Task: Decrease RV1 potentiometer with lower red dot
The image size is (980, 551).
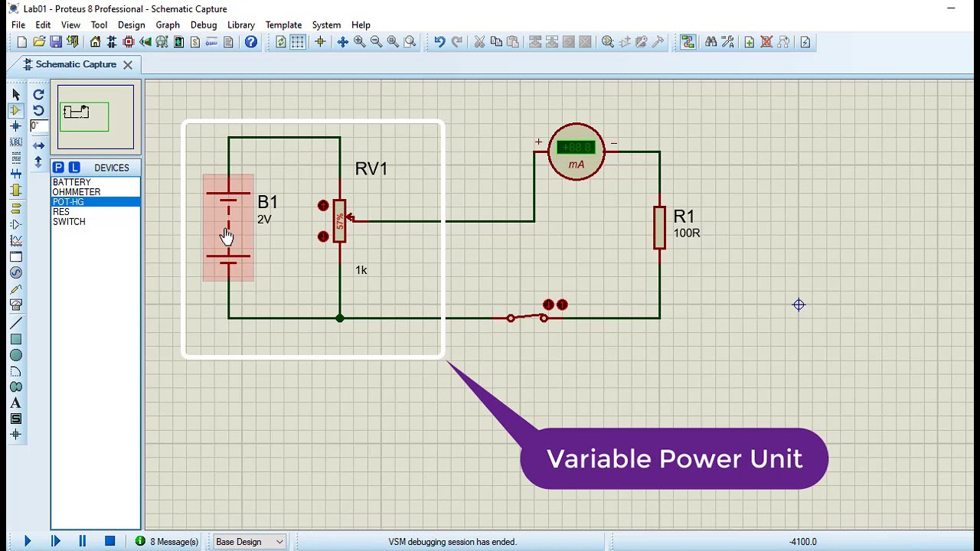Action: pyautogui.click(x=323, y=236)
